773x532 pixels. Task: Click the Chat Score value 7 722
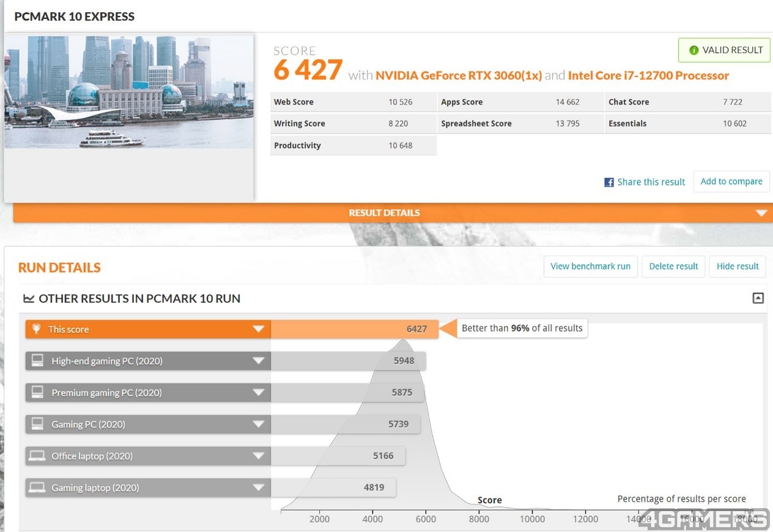click(733, 102)
